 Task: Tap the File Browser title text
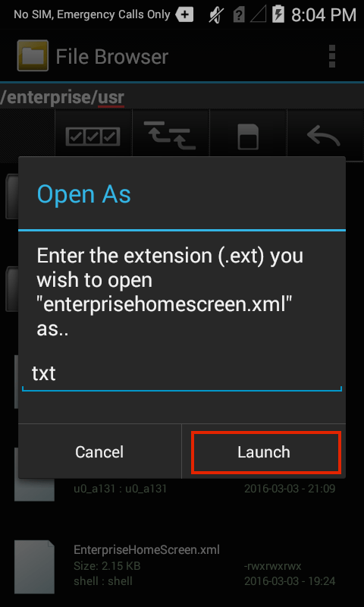[x=112, y=56]
